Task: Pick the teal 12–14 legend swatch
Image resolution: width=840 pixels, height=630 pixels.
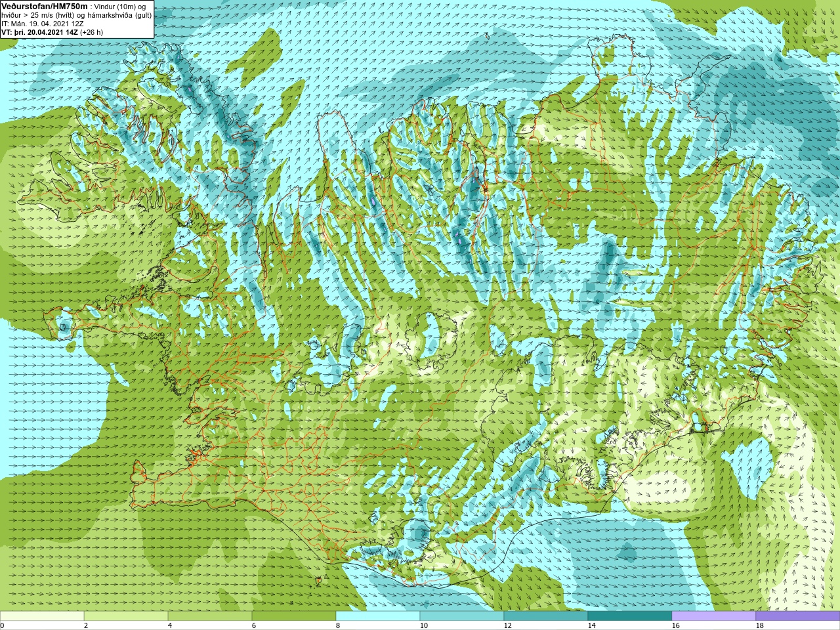Action: pos(546,616)
